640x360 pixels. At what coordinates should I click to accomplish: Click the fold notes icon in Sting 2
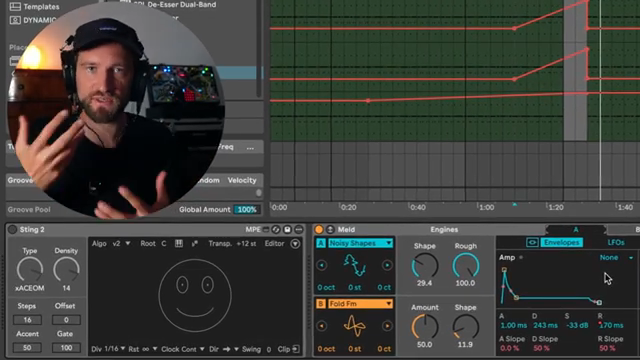tap(195, 243)
